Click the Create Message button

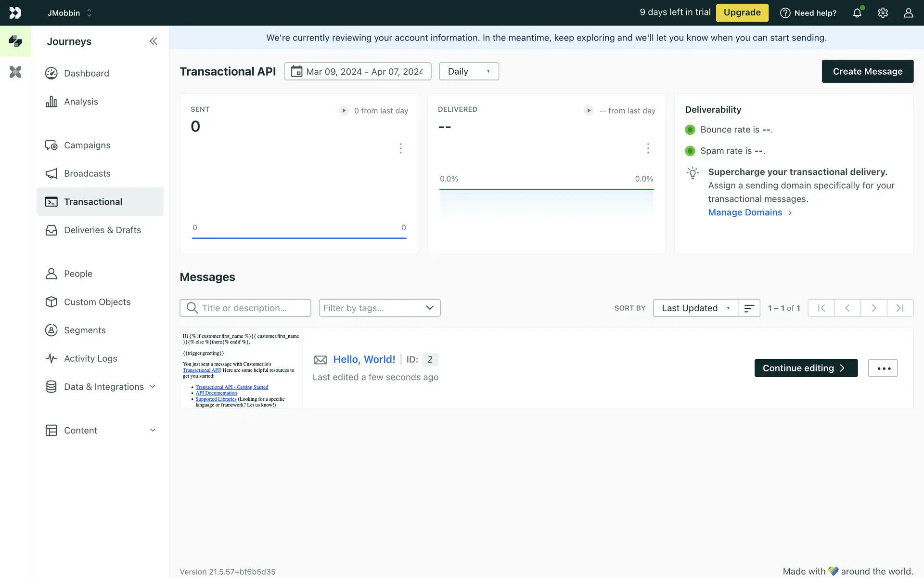click(867, 71)
